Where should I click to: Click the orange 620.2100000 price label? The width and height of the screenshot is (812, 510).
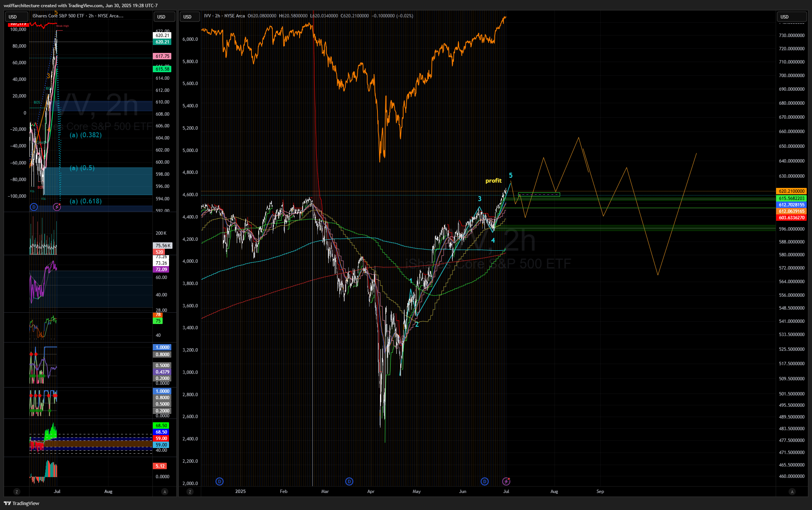792,191
